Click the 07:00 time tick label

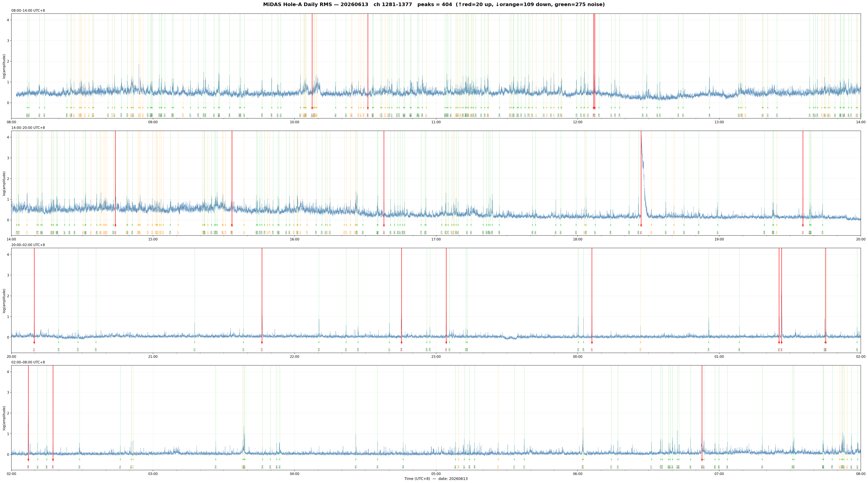click(719, 474)
